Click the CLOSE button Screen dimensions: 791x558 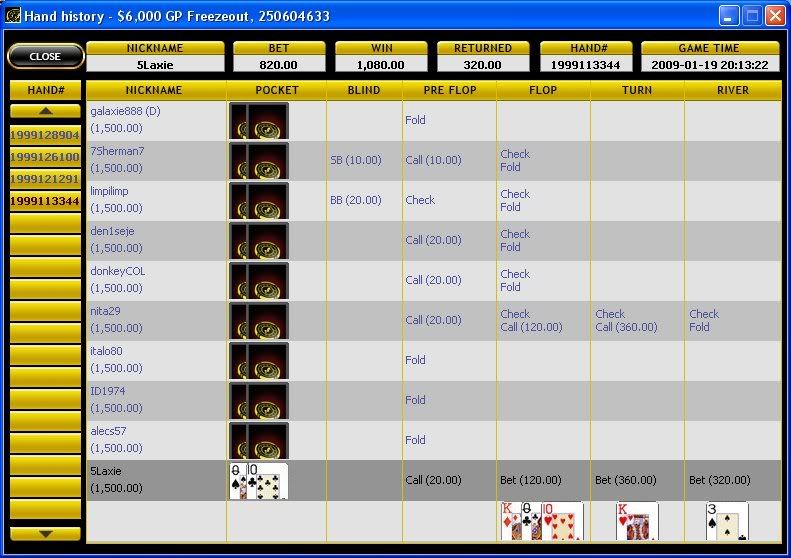point(45,56)
